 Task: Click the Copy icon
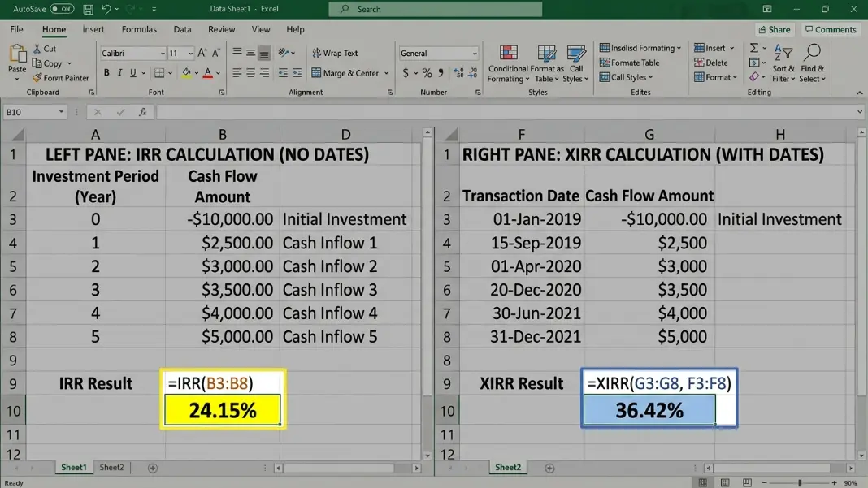[x=37, y=63]
